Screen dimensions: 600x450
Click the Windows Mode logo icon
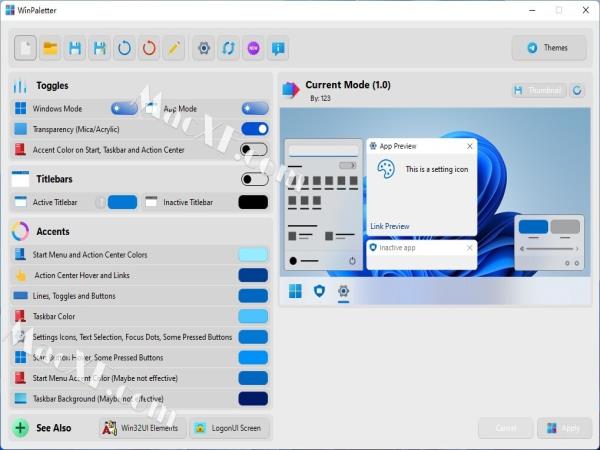pos(20,108)
